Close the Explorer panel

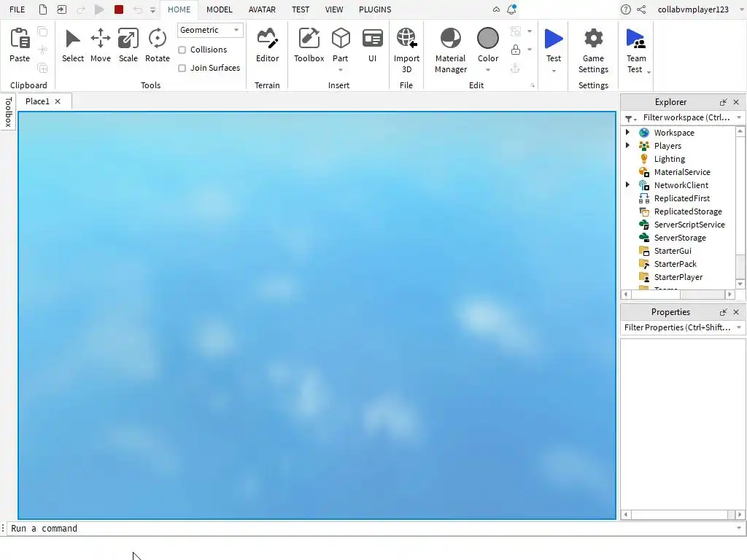pyautogui.click(x=736, y=102)
